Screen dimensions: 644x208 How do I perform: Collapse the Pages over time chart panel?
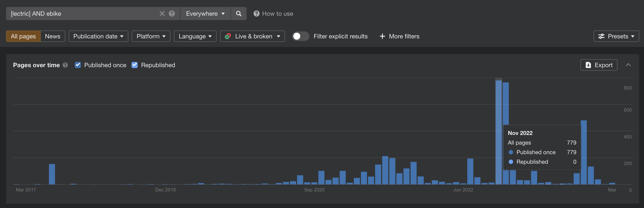pyautogui.click(x=628, y=65)
